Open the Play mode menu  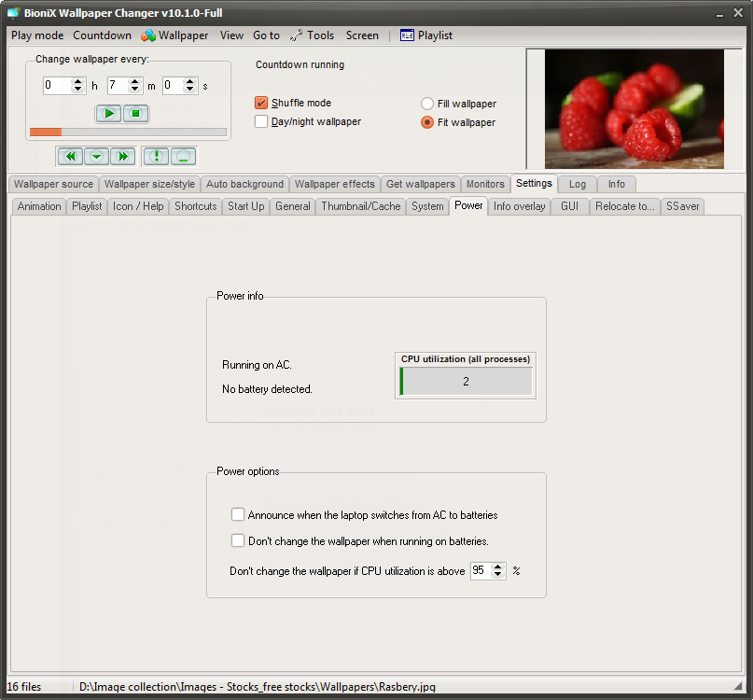pyautogui.click(x=37, y=35)
